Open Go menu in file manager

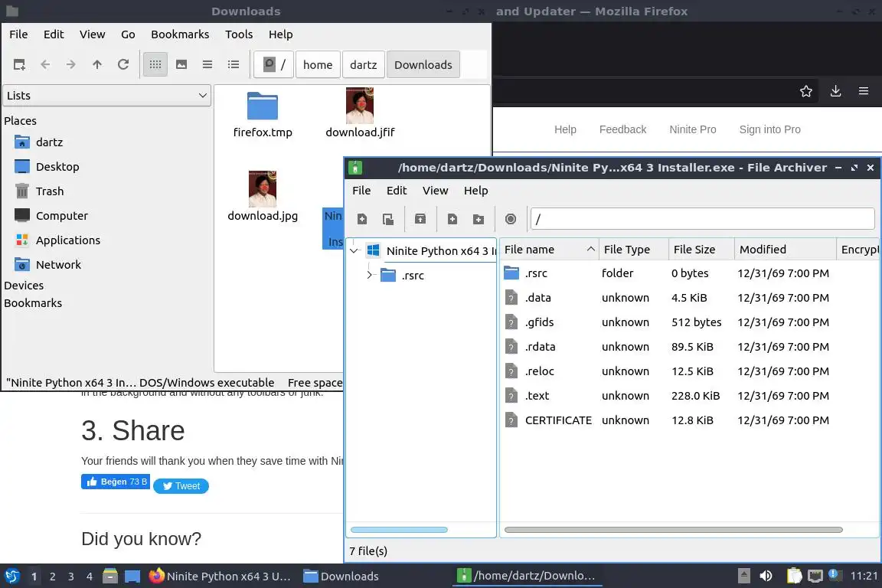coord(129,34)
